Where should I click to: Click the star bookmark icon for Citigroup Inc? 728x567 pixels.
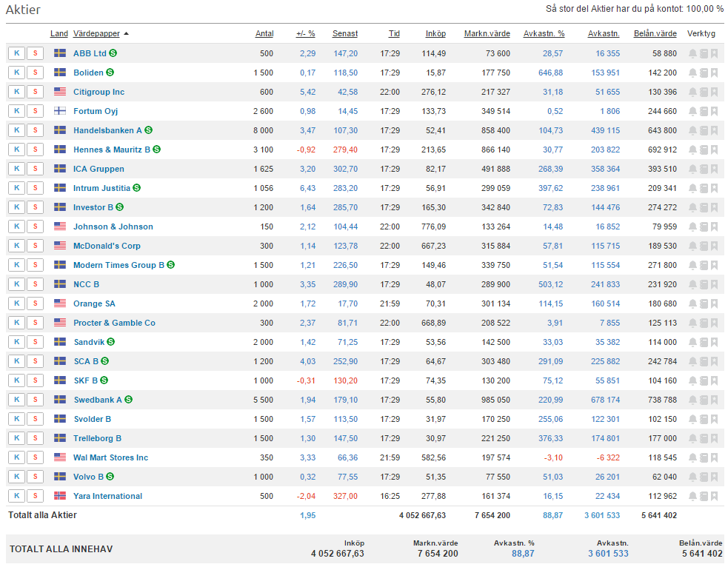[x=714, y=92]
